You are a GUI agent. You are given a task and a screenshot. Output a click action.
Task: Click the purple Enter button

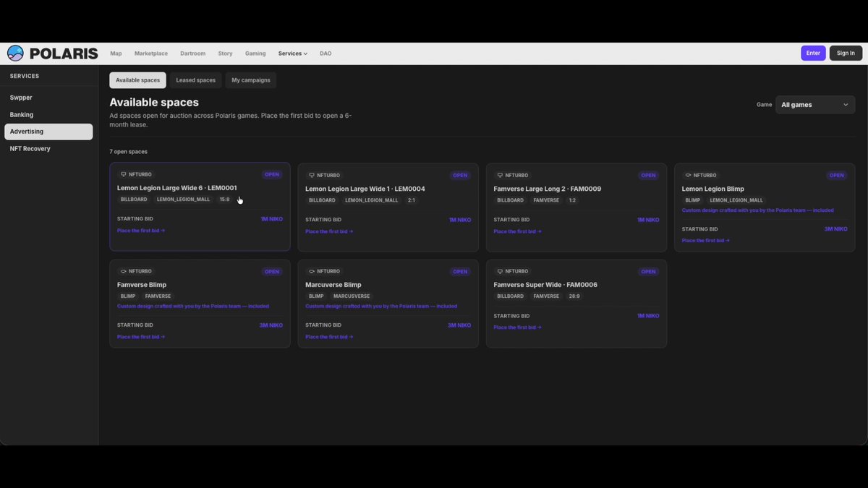(x=813, y=53)
